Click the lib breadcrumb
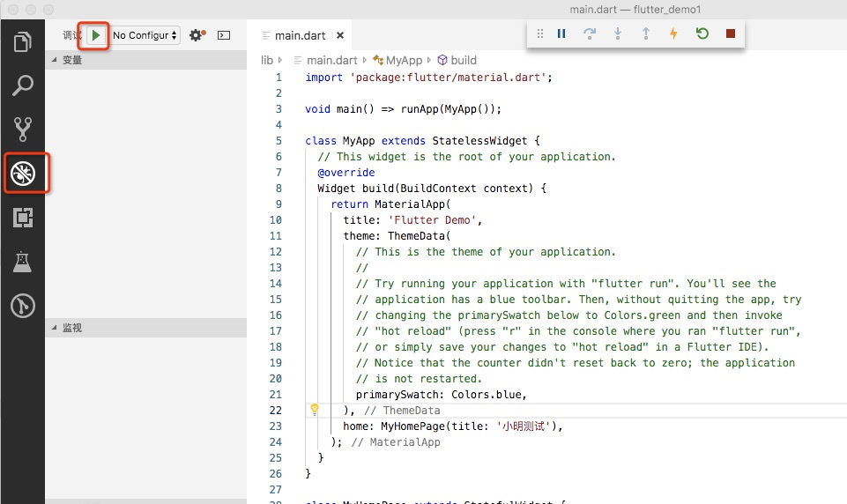The image size is (847, 504). [267, 60]
